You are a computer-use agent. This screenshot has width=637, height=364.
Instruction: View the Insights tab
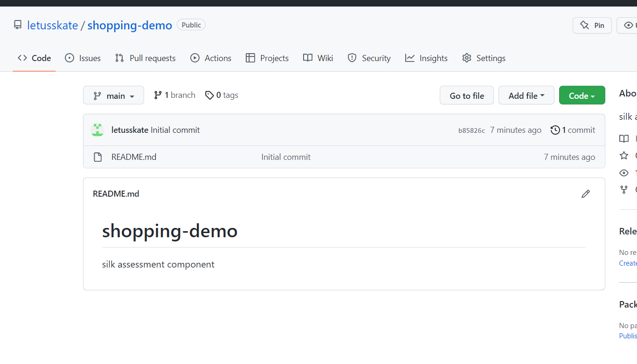pyautogui.click(x=426, y=58)
